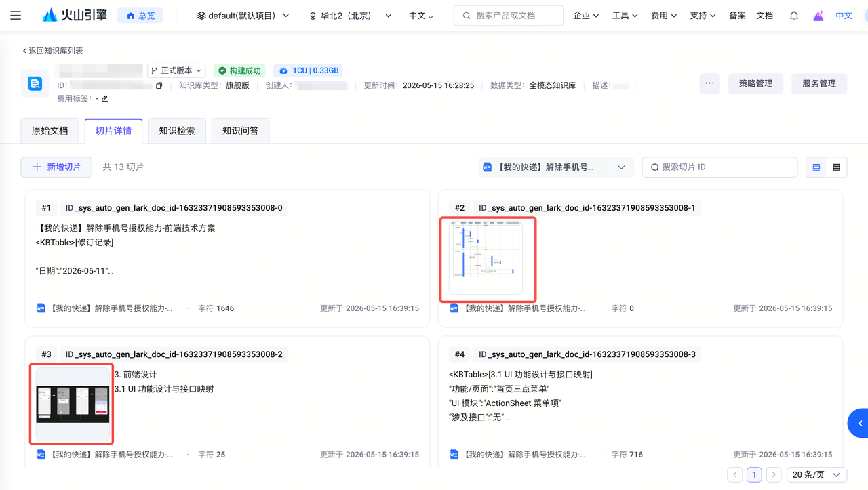The width and height of the screenshot is (868, 490).
Task: Open the 企业 menu
Action: 586,16
